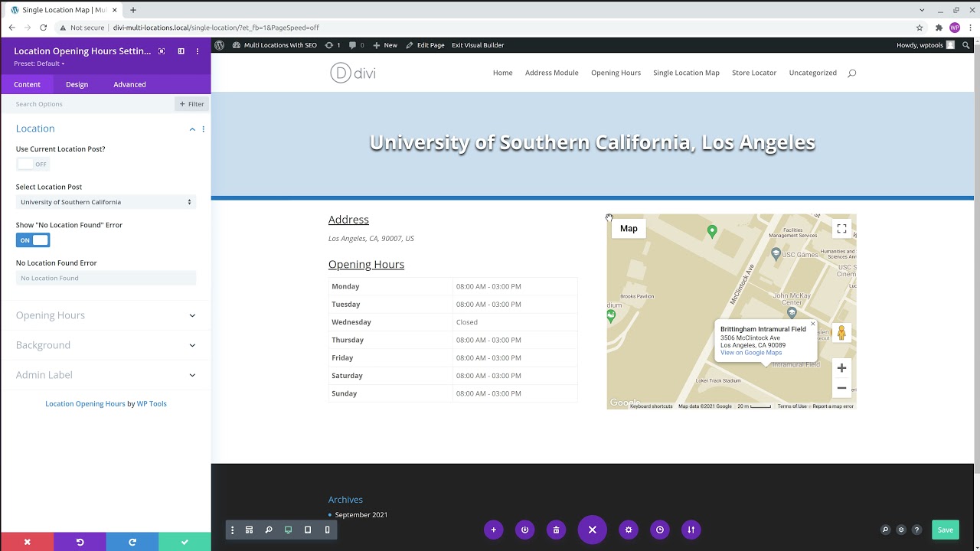Open page settings gear icon
The image size is (980, 551).
[x=629, y=530]
